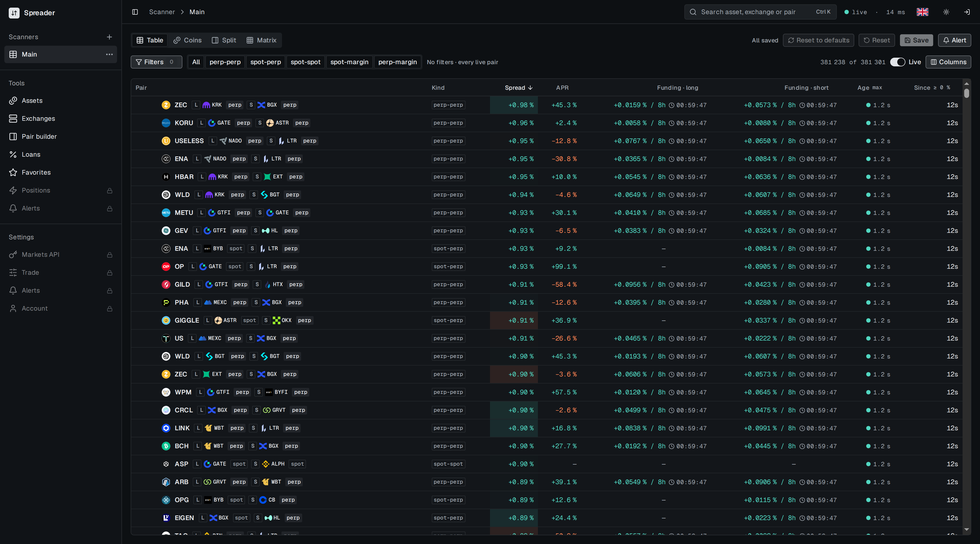
Task: Click the Alert button
Action: 954,40
